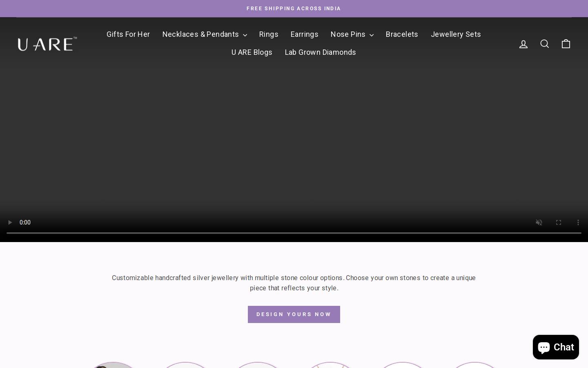
Task: Go to Jewellery Sets category
Action: [x=456, y=34]
